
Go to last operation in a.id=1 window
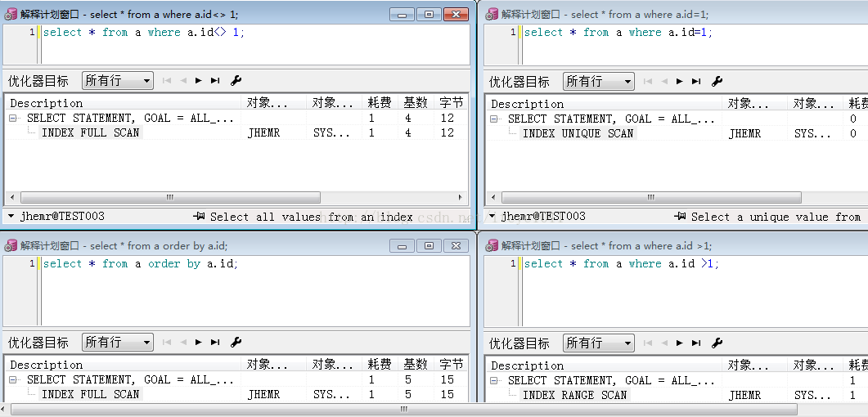[x=696, y=81]
